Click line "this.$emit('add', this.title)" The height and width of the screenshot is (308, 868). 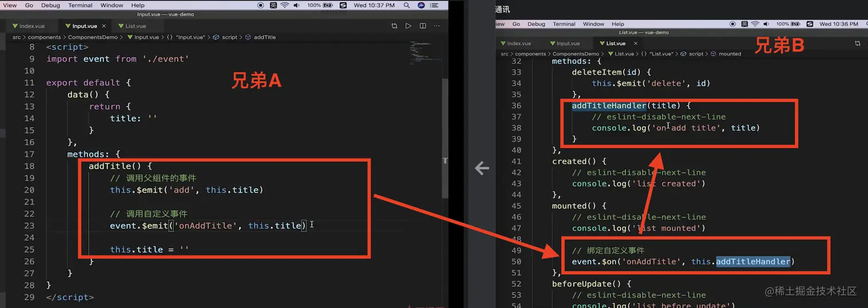187,190
